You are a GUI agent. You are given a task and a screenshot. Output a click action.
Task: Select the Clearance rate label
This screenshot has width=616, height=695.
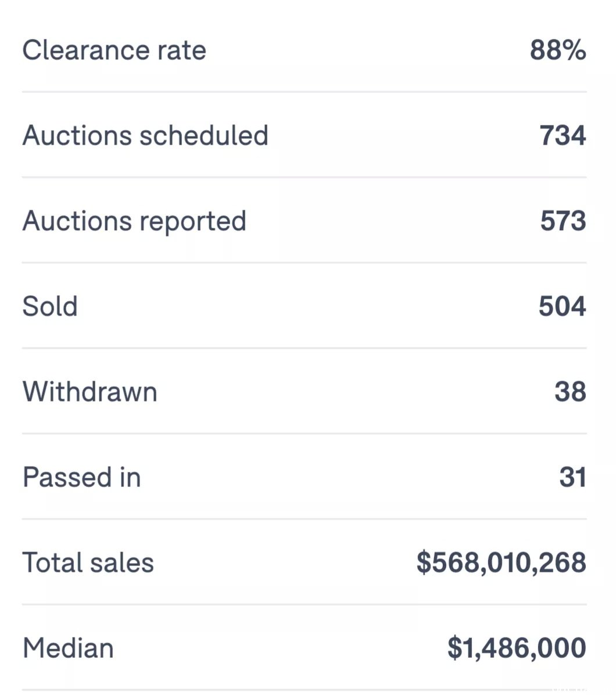pyautogui.click(x=114, y=49)
